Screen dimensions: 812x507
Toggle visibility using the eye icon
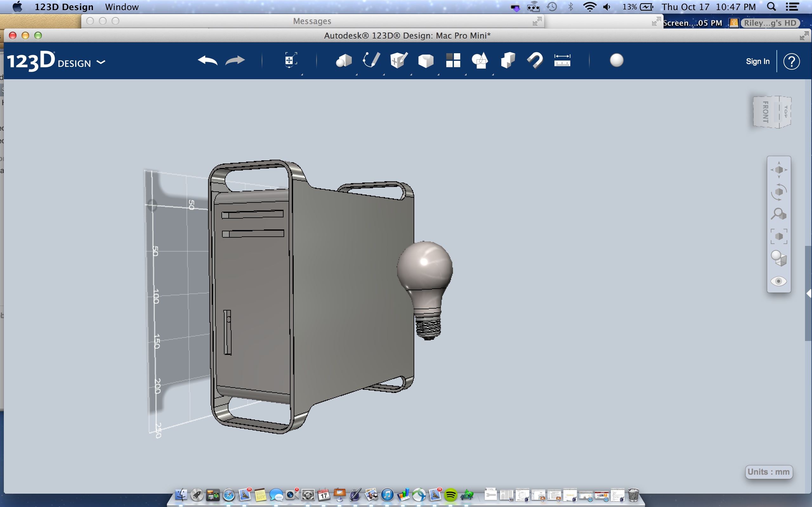coord(779,281)
